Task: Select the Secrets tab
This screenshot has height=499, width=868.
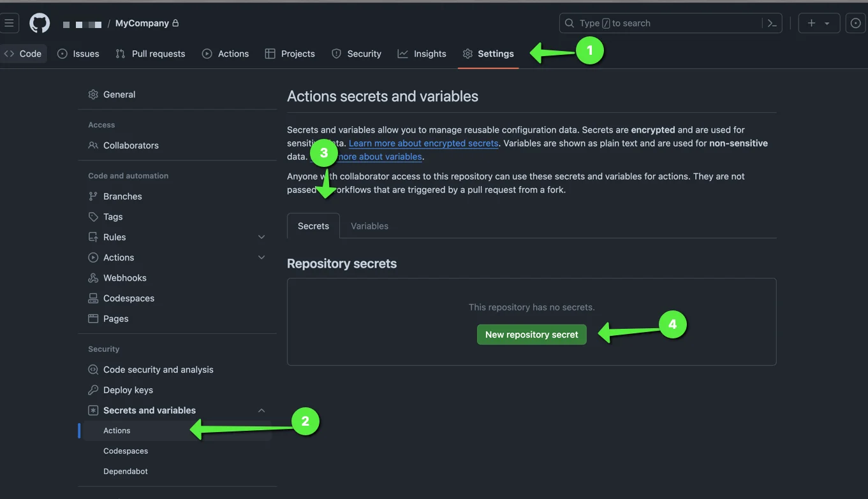Action: [x=313, y=226]
